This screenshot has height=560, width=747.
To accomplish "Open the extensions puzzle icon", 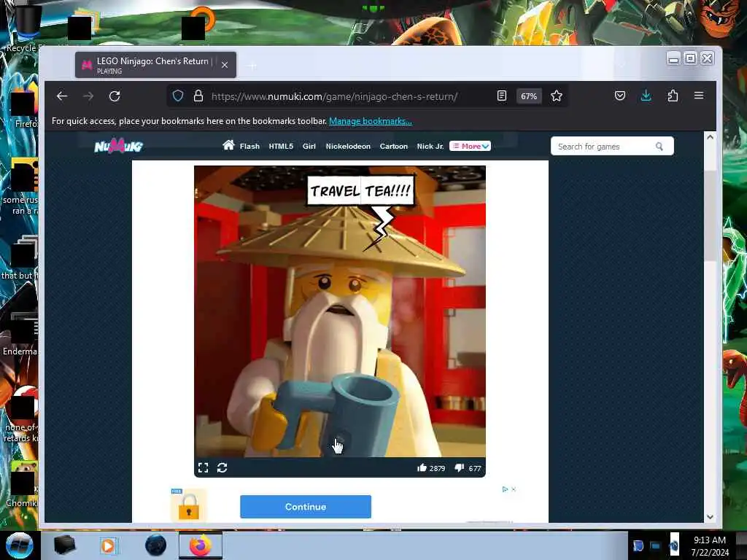I will point(673,96).
